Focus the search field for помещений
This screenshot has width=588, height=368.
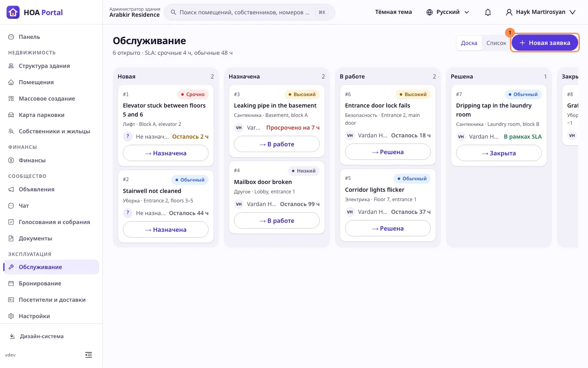[249, 12]
